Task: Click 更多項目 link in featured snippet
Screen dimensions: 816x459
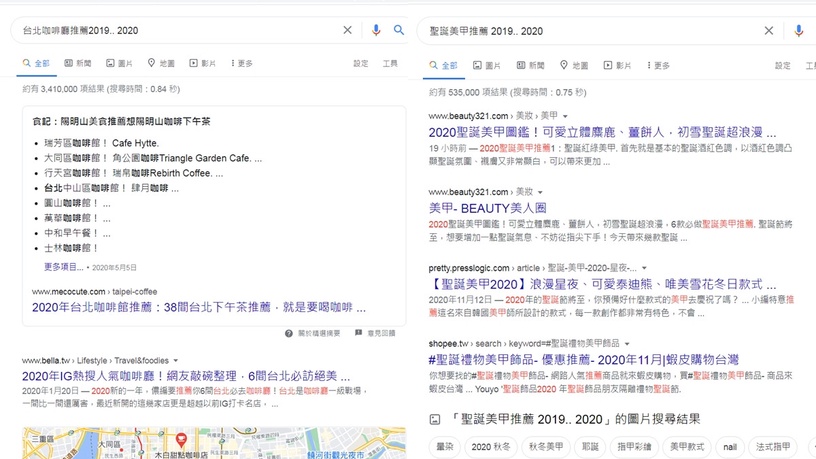Action: click(63, 267)
